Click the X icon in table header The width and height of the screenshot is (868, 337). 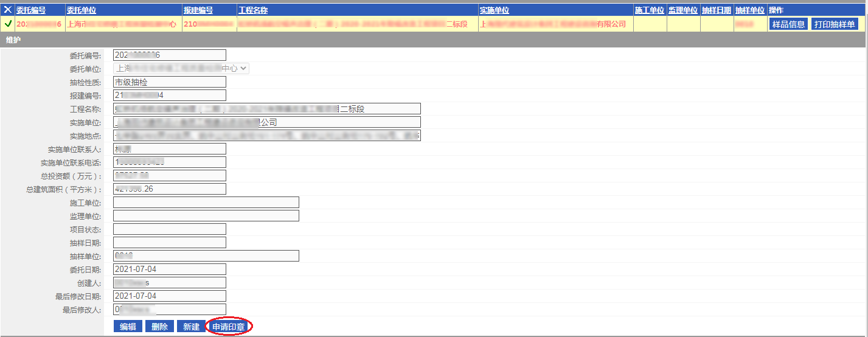pos(8,10)
